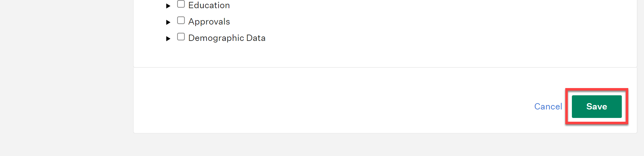Open the disclosure triangle beside Approvals

click(x=168, y=22)
